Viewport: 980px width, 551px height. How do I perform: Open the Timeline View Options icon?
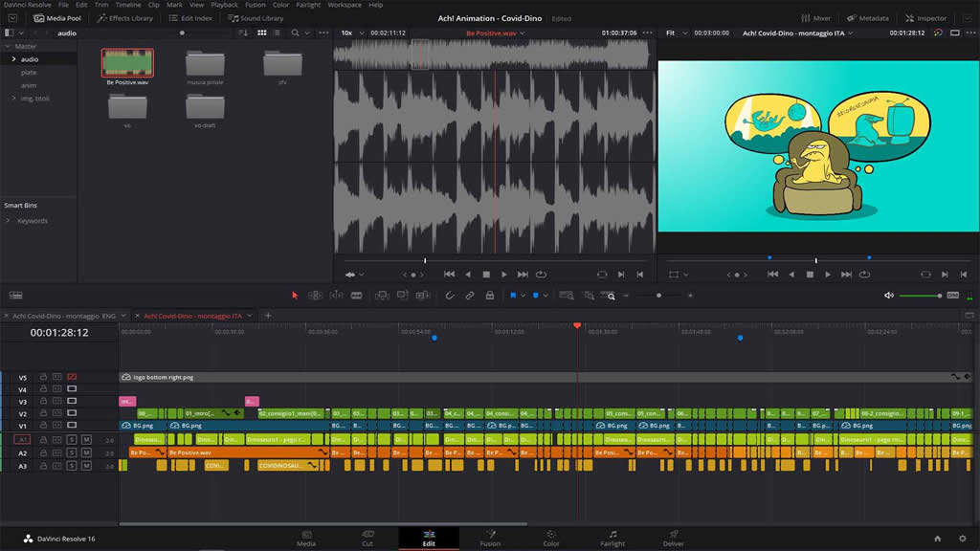15,296
